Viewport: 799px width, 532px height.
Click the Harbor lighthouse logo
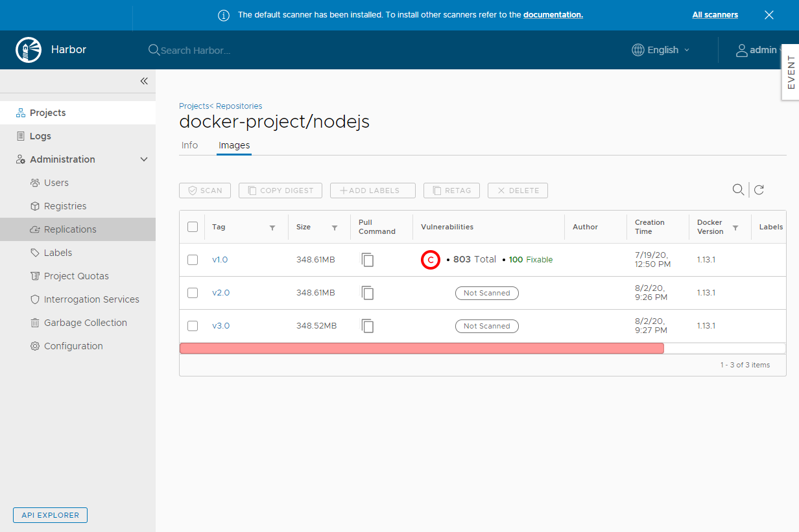28,50
